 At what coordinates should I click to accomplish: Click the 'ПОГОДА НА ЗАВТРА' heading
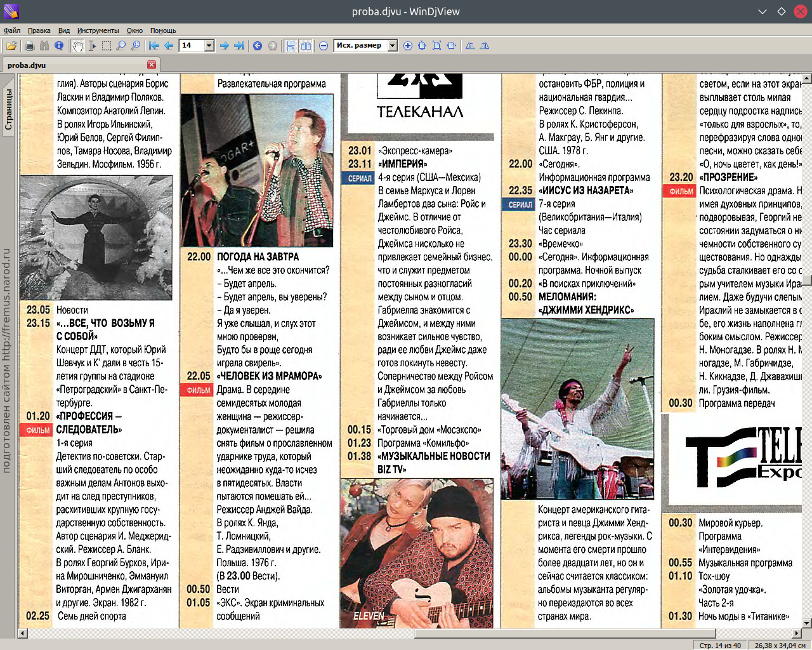(258, 257)
